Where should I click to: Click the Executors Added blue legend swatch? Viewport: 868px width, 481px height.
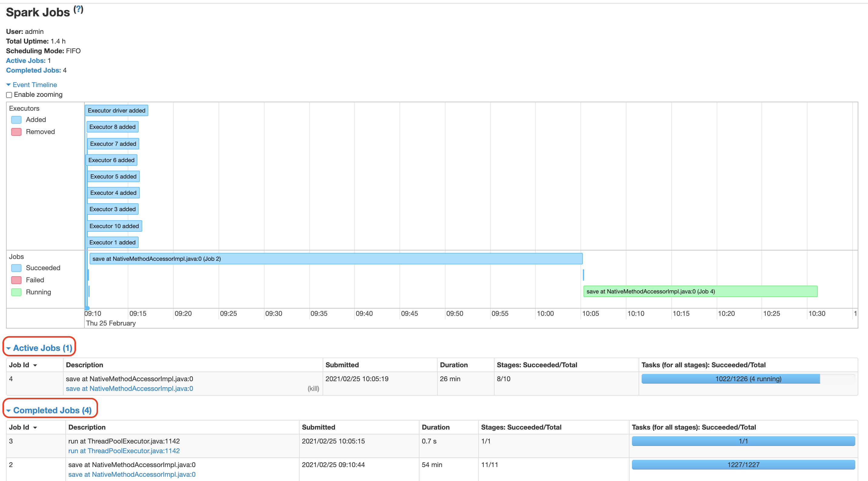pos(17,119)
